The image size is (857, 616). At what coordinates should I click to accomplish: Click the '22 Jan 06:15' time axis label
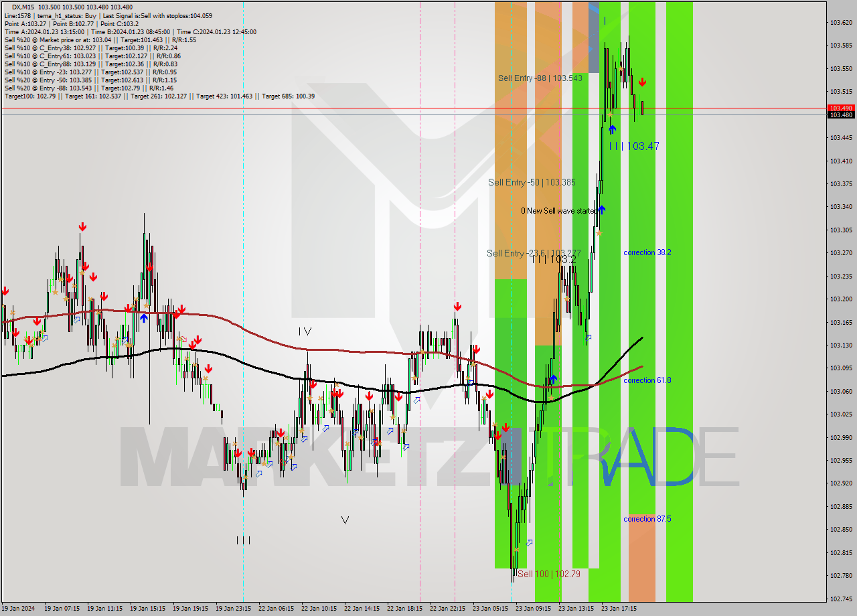point(276,609)
